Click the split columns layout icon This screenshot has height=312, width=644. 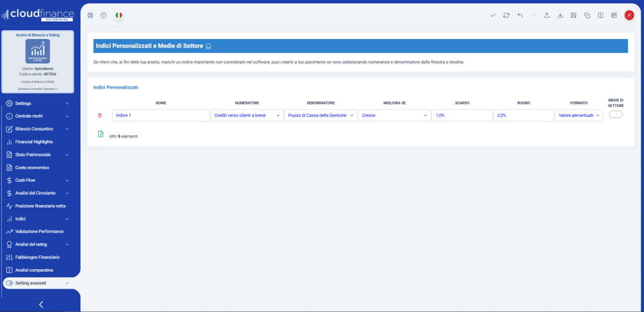(x=601, y=15)
